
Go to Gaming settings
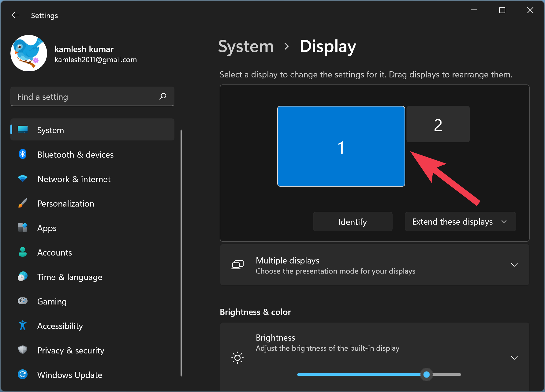tap(92, 301)
